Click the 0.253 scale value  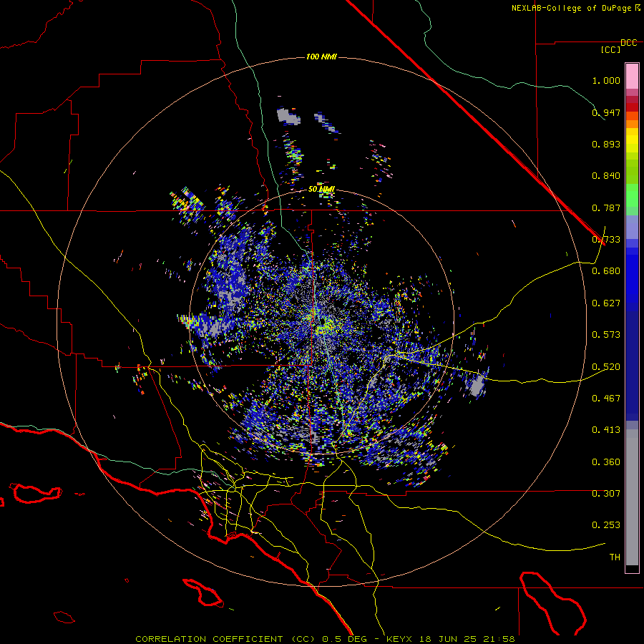coord(606,525)
